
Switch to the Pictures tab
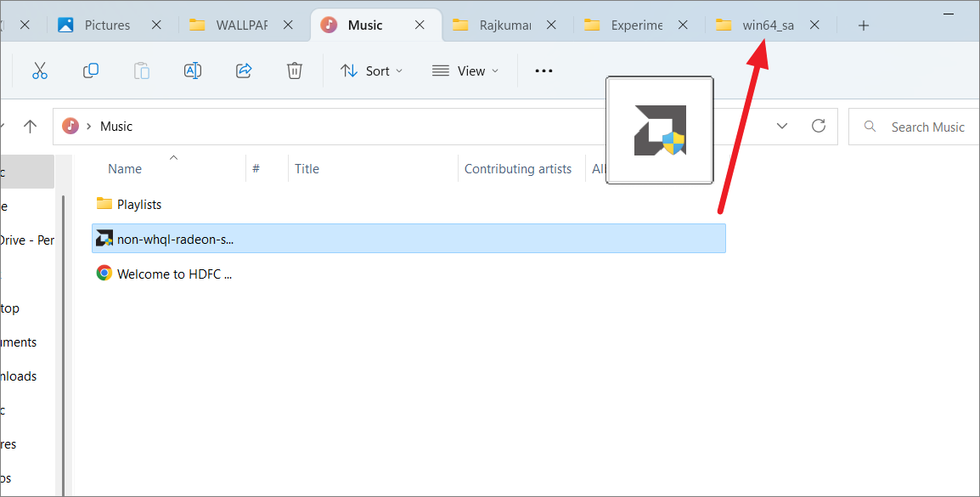pyautogui.click(x=108, y=25)
